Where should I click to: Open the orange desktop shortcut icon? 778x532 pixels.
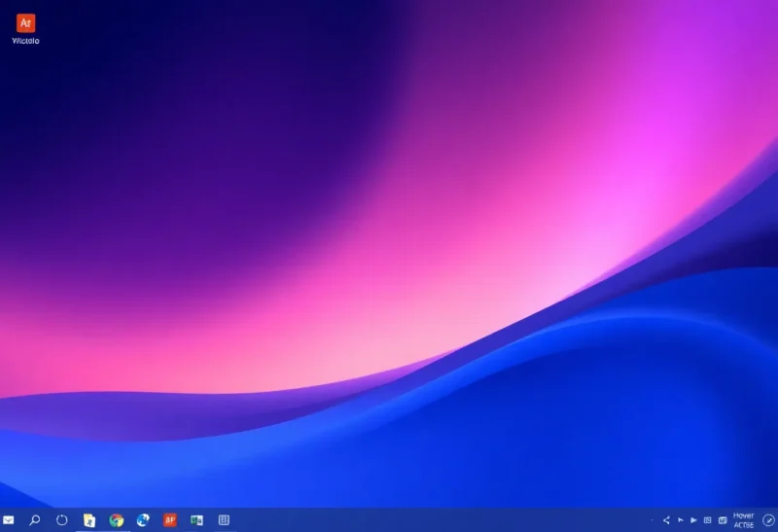25,23
